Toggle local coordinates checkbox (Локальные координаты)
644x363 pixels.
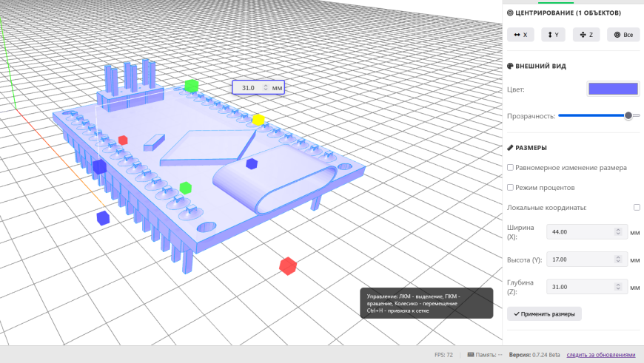tap(637, 208)
